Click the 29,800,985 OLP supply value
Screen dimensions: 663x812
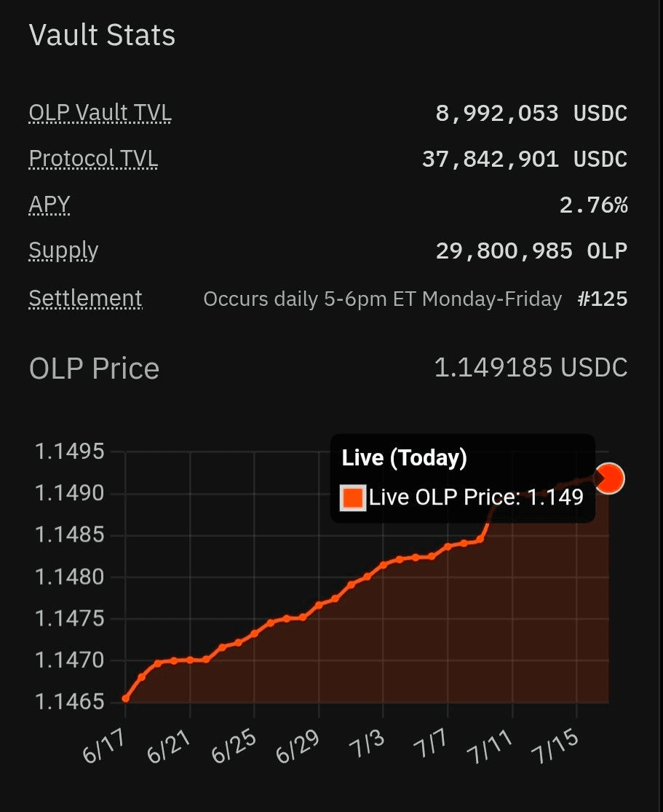pos(531,251)
